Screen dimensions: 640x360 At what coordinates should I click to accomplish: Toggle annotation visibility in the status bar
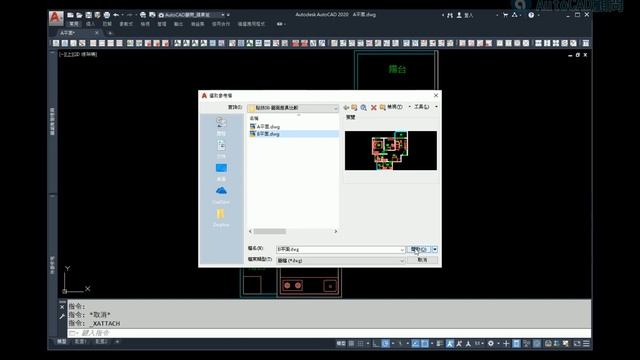pos(449,344)
